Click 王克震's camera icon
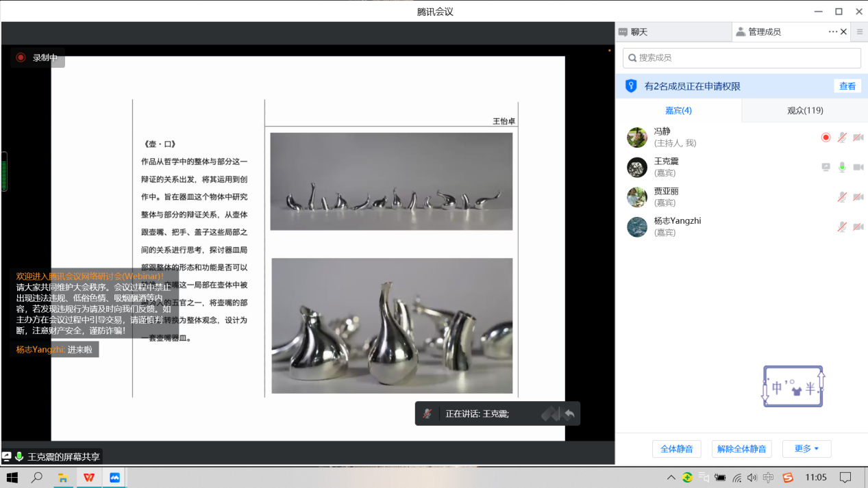The image size is (868, 488). (x=858, y=167)
